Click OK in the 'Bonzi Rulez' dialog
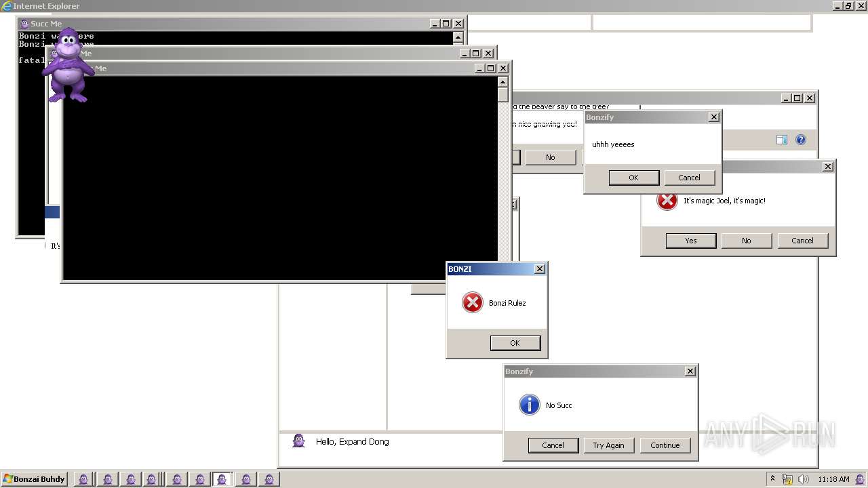868x488 pixels. [515, 343]
